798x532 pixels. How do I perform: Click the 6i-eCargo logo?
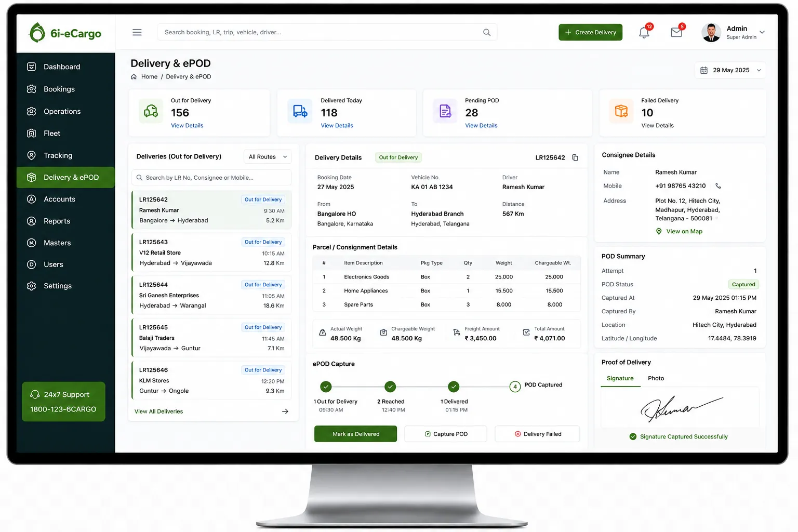65,33
